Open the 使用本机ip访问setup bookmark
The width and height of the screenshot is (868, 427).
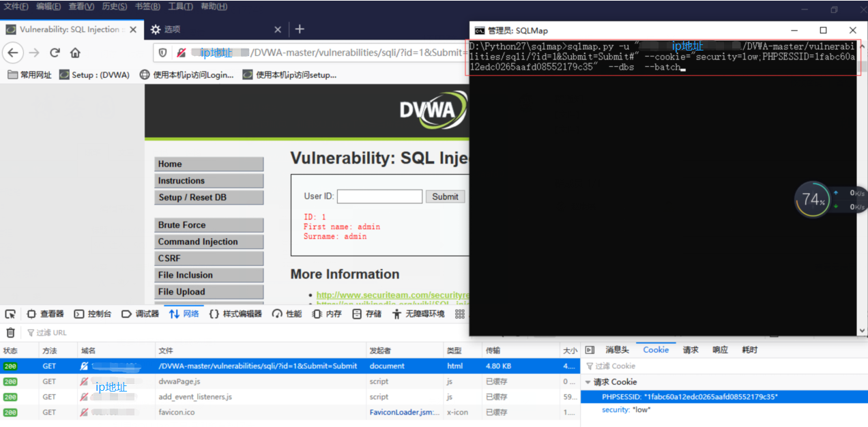[290, 75]
